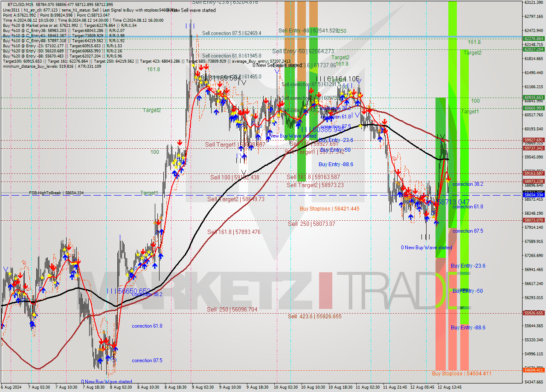Click the red 55926.655 price tag
Image resolution: width=546 pixels, height=392 pixels.
[x=533, y=313]
